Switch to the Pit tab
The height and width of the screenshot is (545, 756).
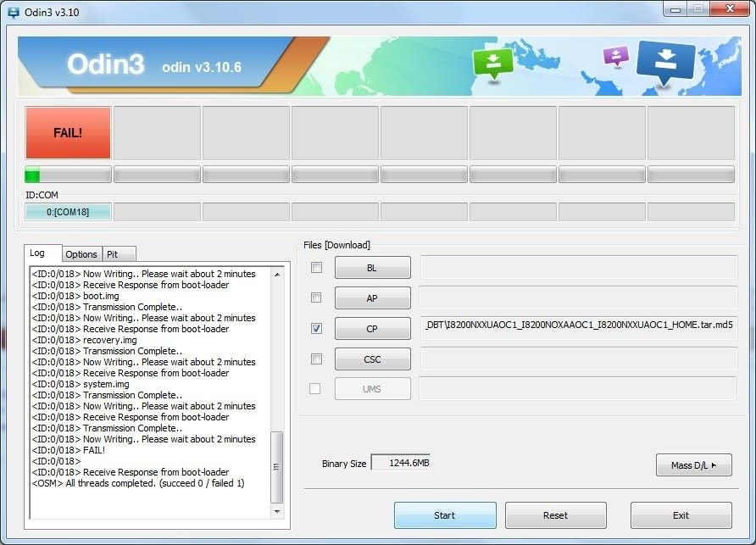(119, 254)
